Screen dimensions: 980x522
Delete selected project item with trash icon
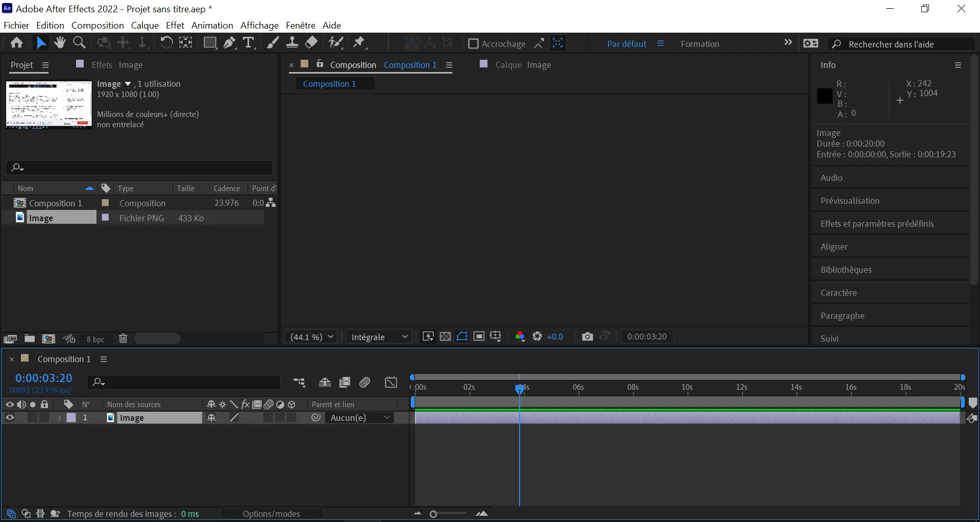coord(123,339)
